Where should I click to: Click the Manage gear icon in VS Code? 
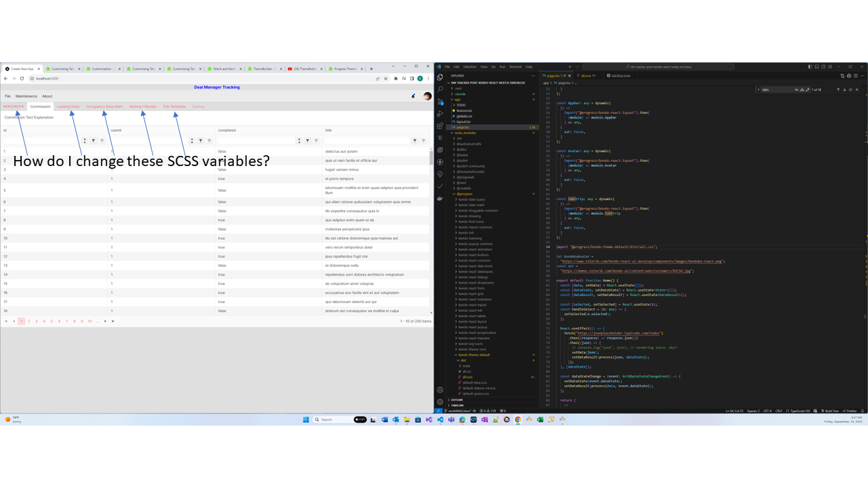pyautogui.click(x=440, y=402)
